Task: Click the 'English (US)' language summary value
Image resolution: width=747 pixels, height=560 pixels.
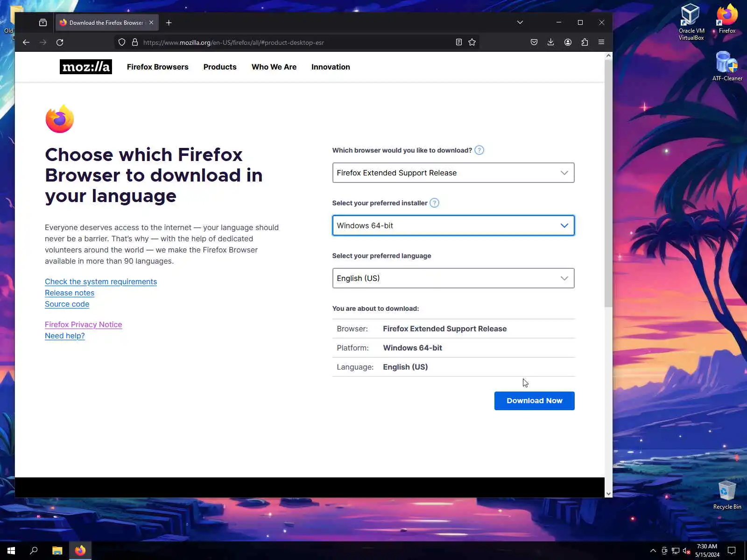Action: tap(405, 367)
